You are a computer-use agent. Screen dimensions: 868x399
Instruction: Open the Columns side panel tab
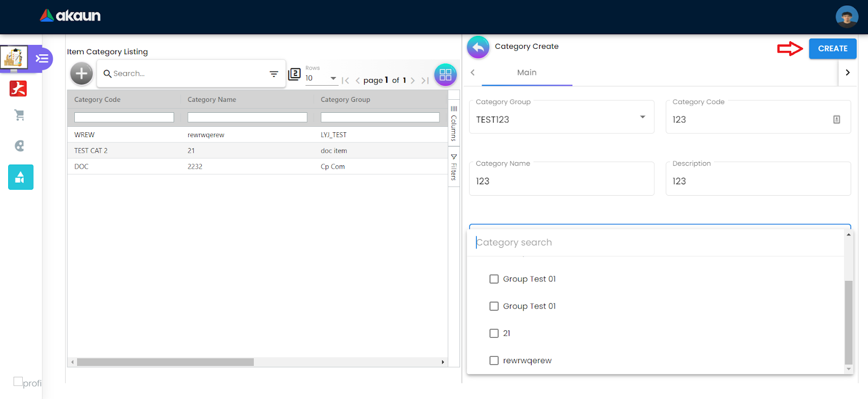point(454,124)
